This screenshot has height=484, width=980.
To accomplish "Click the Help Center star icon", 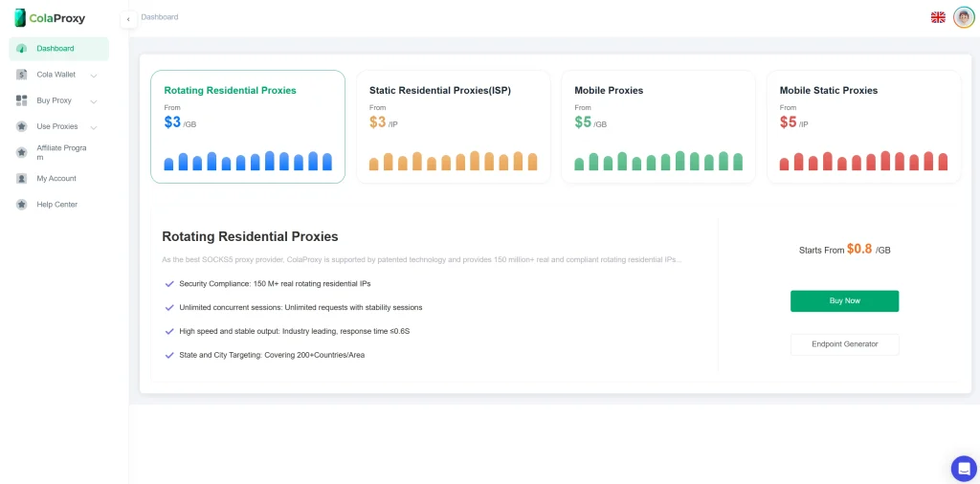I will (x=22, y=204).
